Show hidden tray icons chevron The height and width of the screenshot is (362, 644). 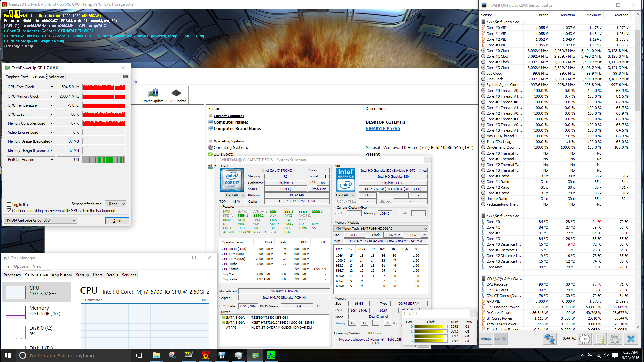coord(583,355)
